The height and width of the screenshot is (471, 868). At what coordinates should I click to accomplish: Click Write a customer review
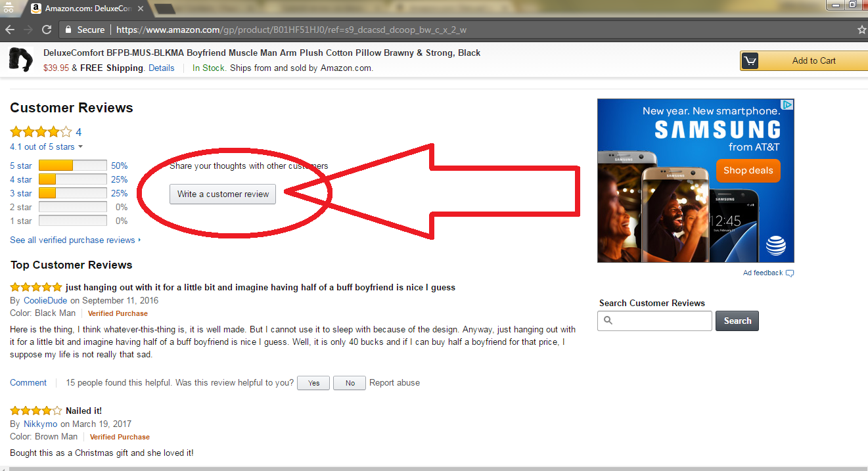[x=222, y=194]
